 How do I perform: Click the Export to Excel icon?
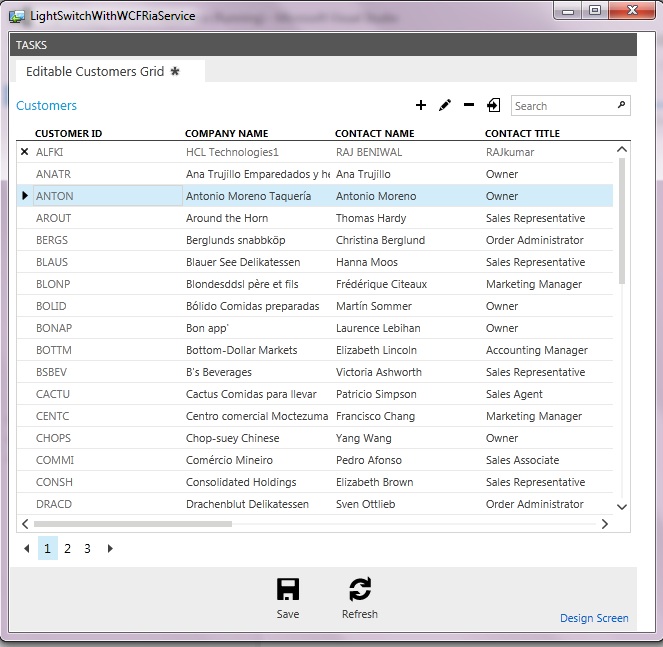[494, 105]
